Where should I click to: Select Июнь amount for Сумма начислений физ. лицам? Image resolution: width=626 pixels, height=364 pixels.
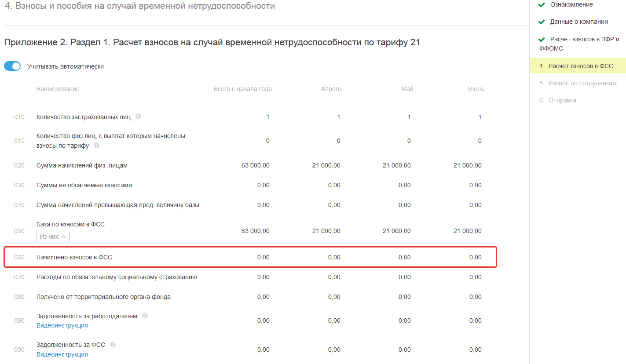point(468,166)
